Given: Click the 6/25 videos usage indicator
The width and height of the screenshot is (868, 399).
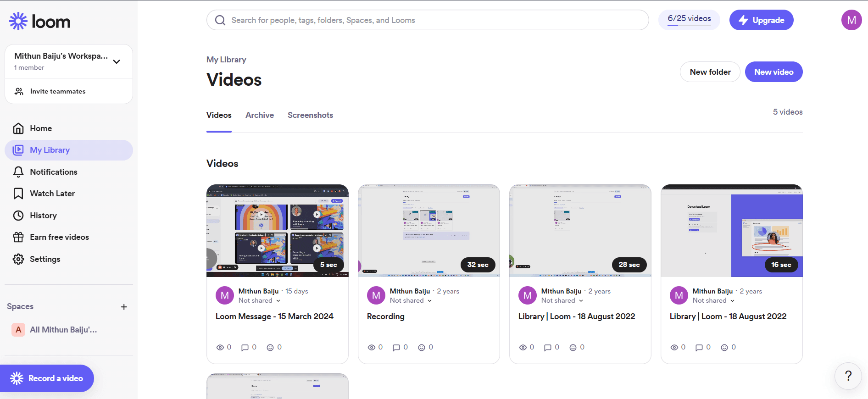Looking at the screenshot, I should 689,19.
